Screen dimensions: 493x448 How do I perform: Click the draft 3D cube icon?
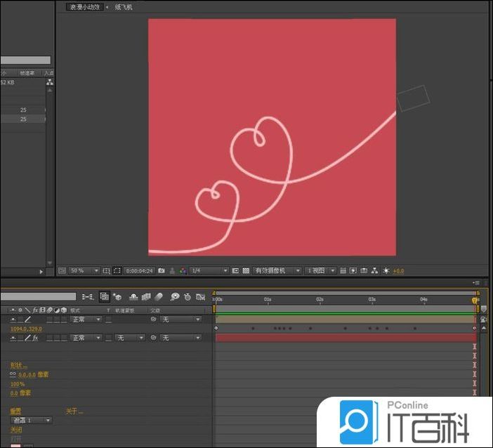pos(119,297)
